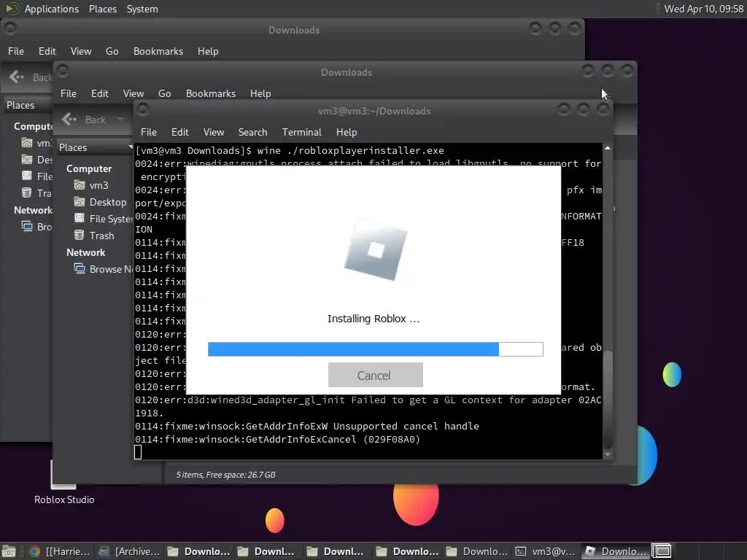Open the terminal's File menu
This screenshot has width=747, height=560.
(x=149, y=132)
